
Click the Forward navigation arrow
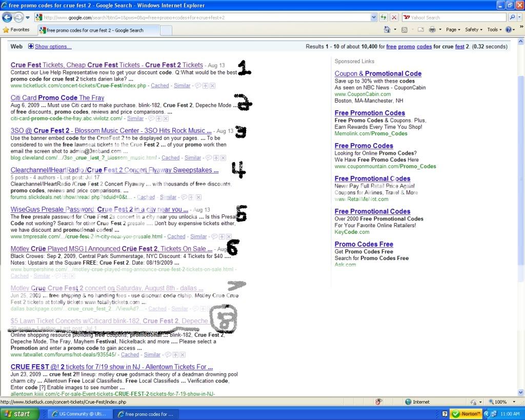click(x=18, y=17)
